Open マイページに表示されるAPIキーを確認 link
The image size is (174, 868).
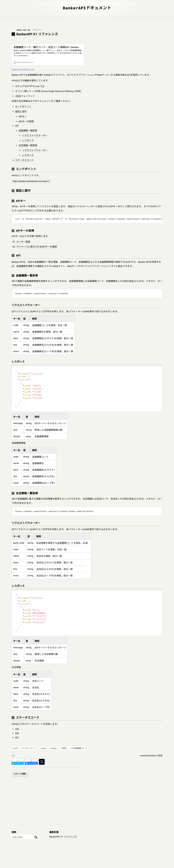point(37,247)
